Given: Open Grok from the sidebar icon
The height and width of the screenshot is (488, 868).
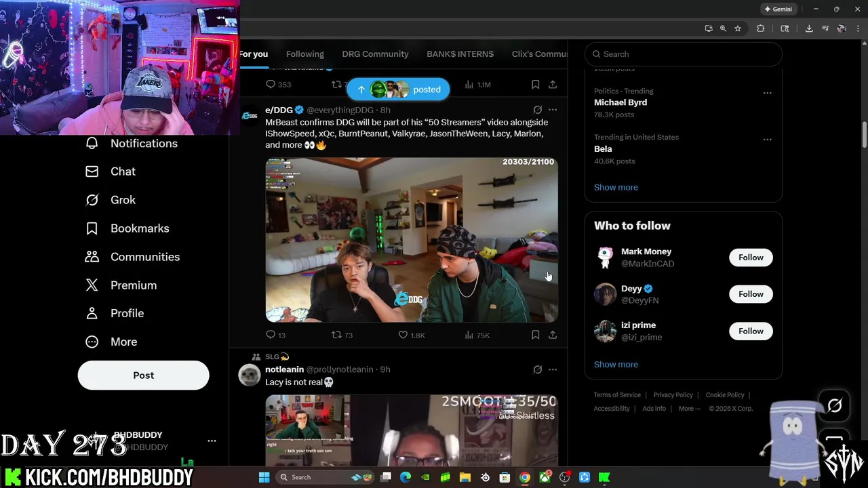Looking at the screenshot, I should click(x=92, y=200).
